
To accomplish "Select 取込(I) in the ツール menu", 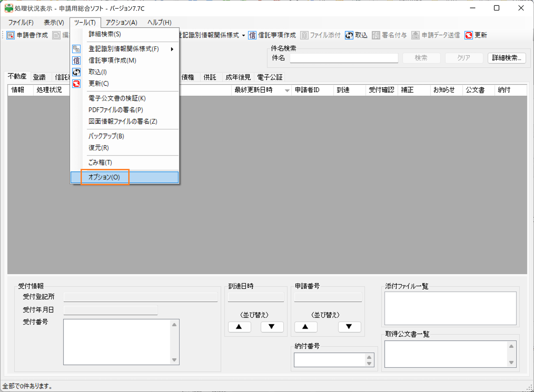I will [x=98, y=72].
